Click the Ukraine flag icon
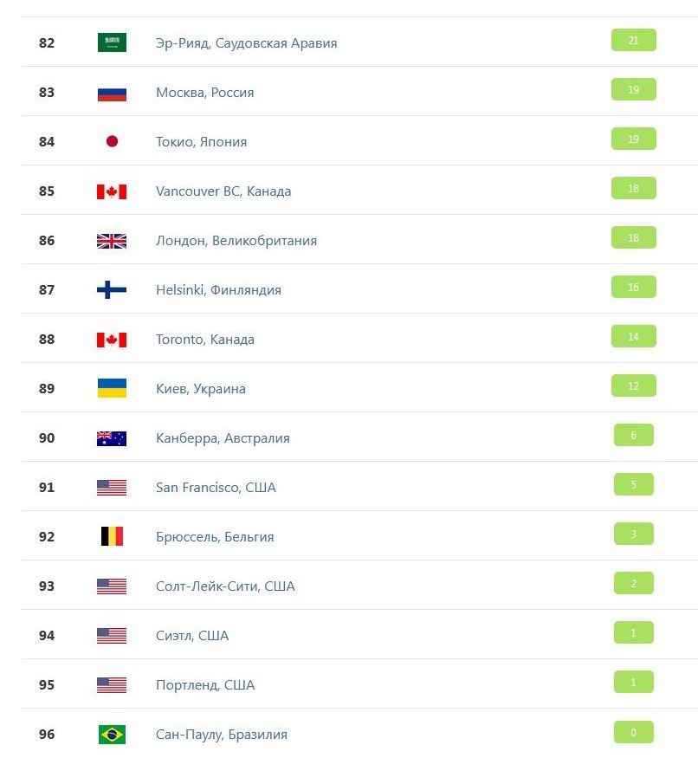The image size is (698, 784). click(x=112, y=388)
